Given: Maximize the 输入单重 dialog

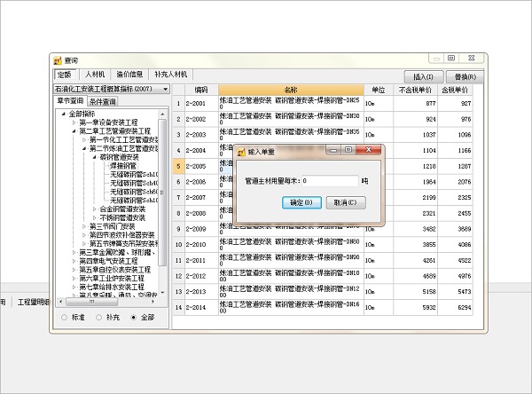Looking at the screenshot, I should coord(348,152).
